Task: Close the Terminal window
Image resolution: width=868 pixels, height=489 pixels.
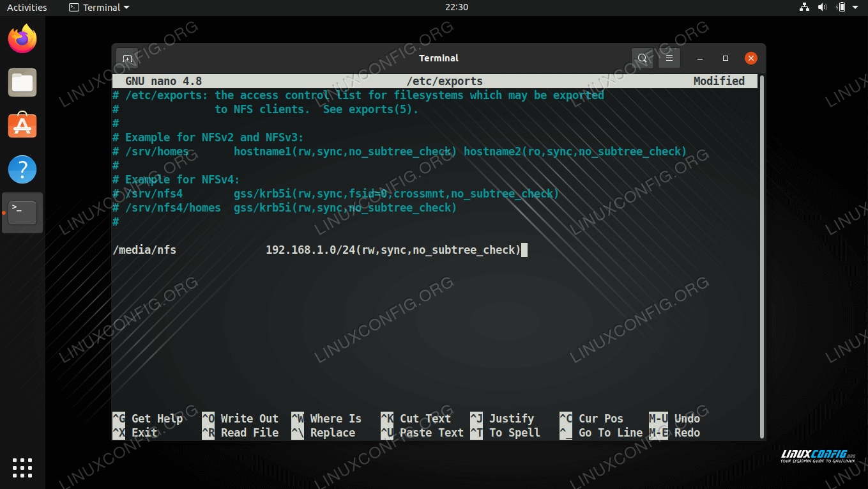Action: coord(751,58)
